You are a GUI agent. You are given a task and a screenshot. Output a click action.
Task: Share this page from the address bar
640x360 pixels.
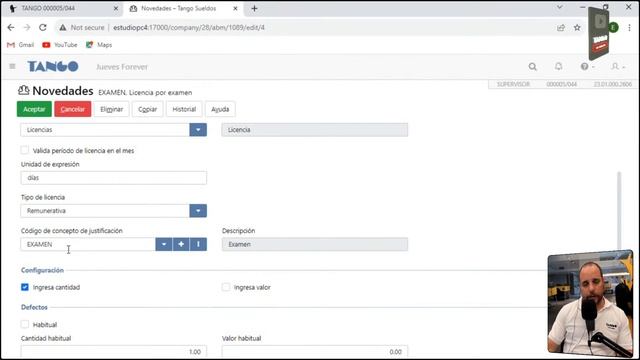coord(561,27)
